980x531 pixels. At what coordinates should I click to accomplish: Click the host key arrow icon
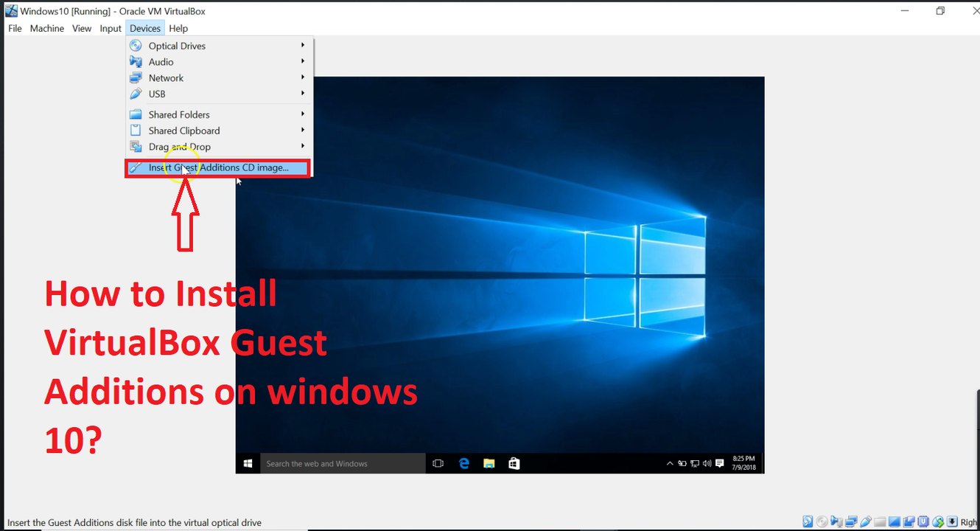pos(952,521)
